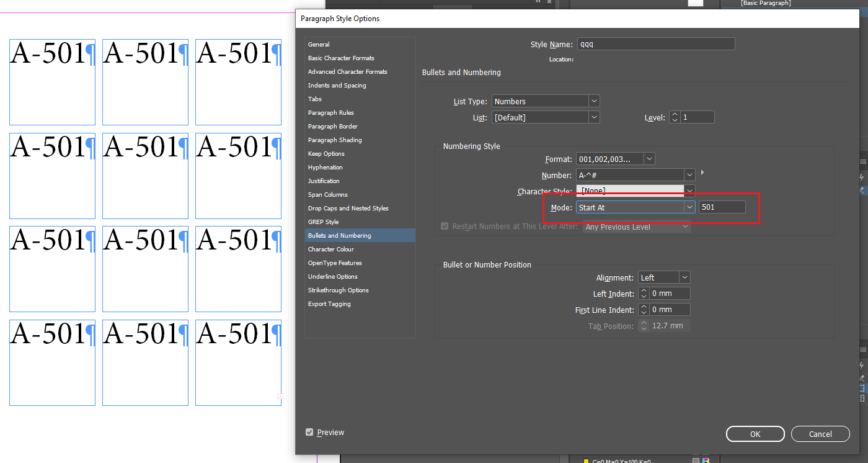Image resolution: width=868 pixels, height=463 pixels.
Task: Toggle Restart Numbers at This Level After
Action: point(445,226)
